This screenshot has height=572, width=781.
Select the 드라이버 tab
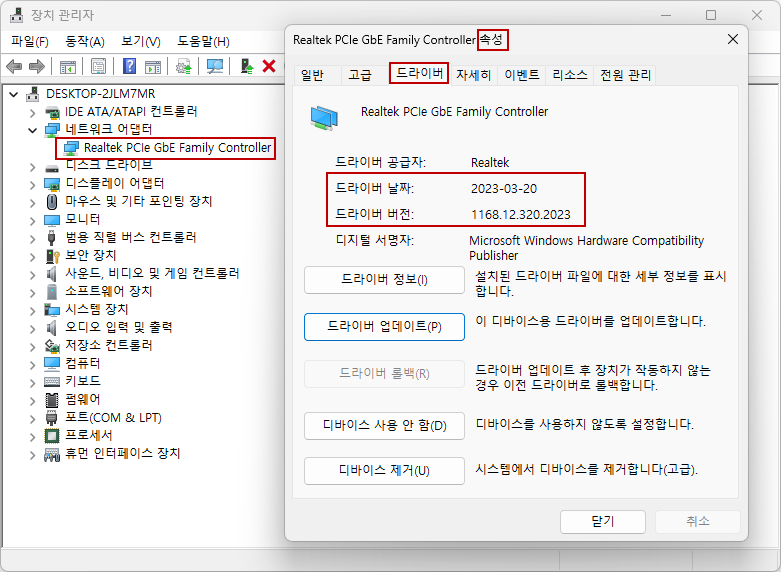(419, 73)
